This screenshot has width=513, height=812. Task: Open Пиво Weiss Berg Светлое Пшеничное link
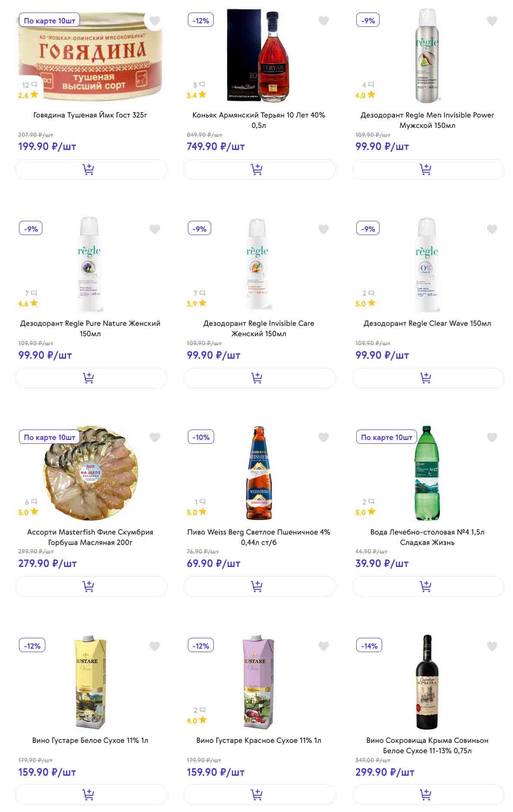point(259,537)
